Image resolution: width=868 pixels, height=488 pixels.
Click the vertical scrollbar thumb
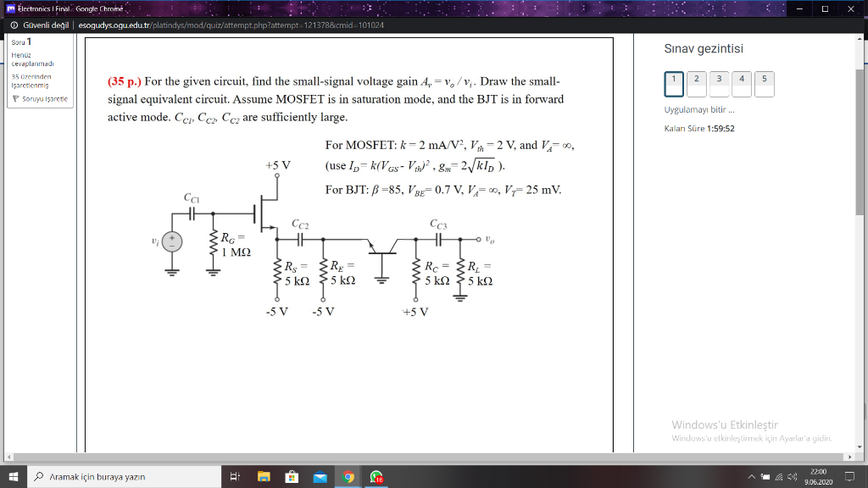(860, 142)
